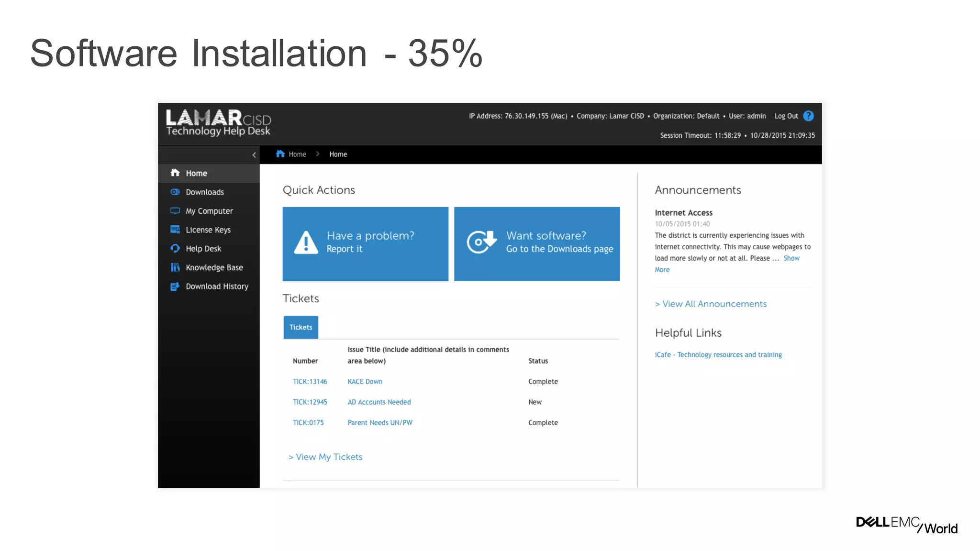
Task: Click the Download History icon
Action: [x=175, y=286]
